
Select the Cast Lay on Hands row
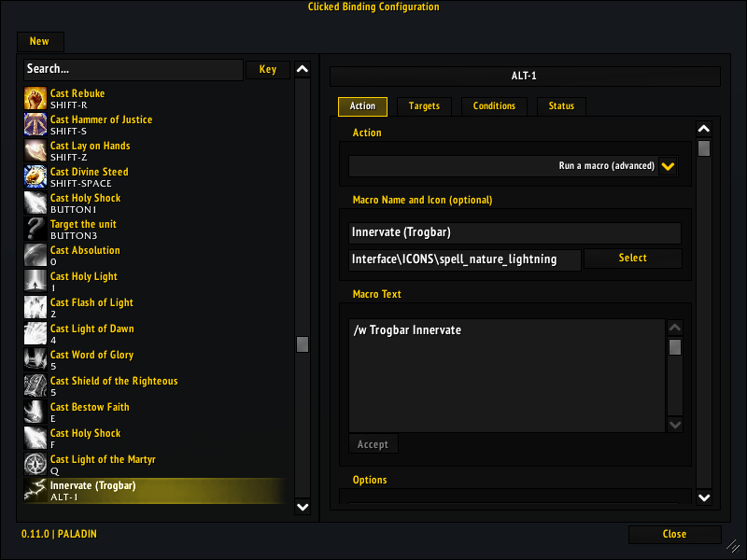[155, 150]
